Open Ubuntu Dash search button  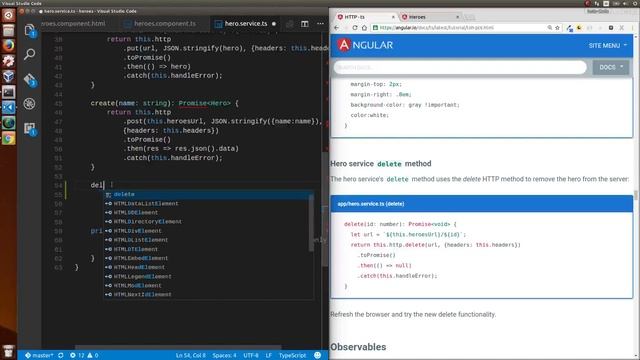9,15
